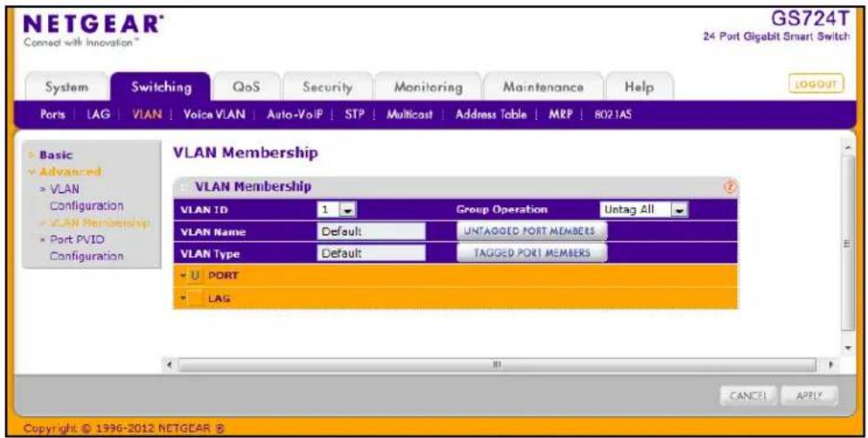Select the VLAN submenu item
The image size is (868, 438).
[147, 115]
